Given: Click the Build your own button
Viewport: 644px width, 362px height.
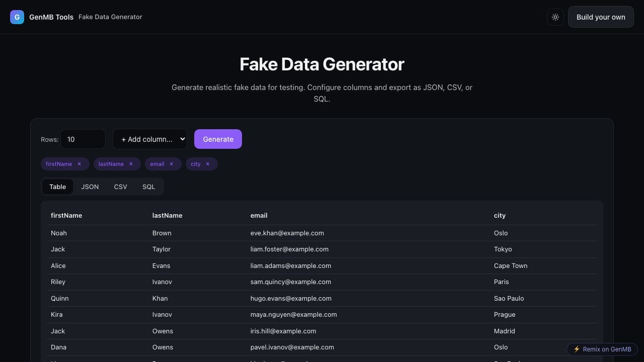Looking at the screenshot, I should pos(601,17).
